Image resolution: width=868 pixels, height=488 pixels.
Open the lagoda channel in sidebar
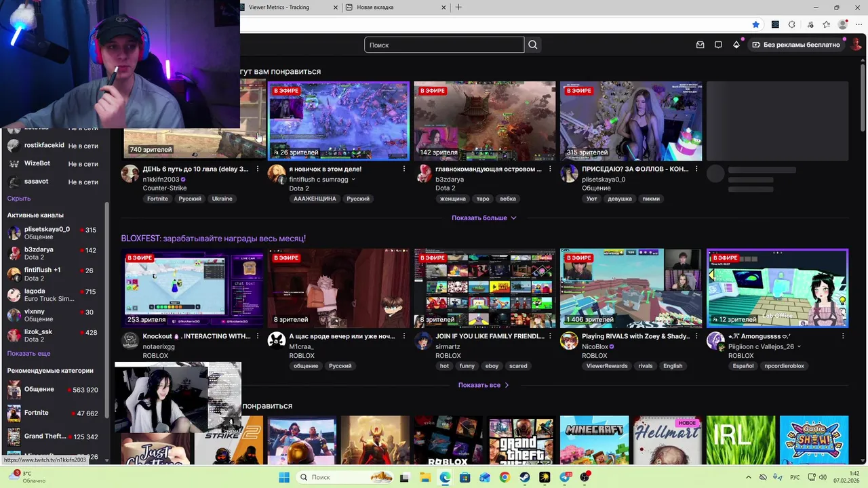[x=54, y=295]
